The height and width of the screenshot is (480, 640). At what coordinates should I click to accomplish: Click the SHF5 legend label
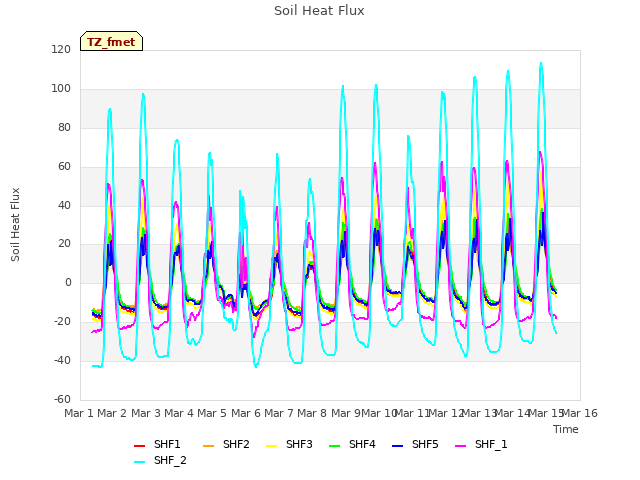pos(425,444)
